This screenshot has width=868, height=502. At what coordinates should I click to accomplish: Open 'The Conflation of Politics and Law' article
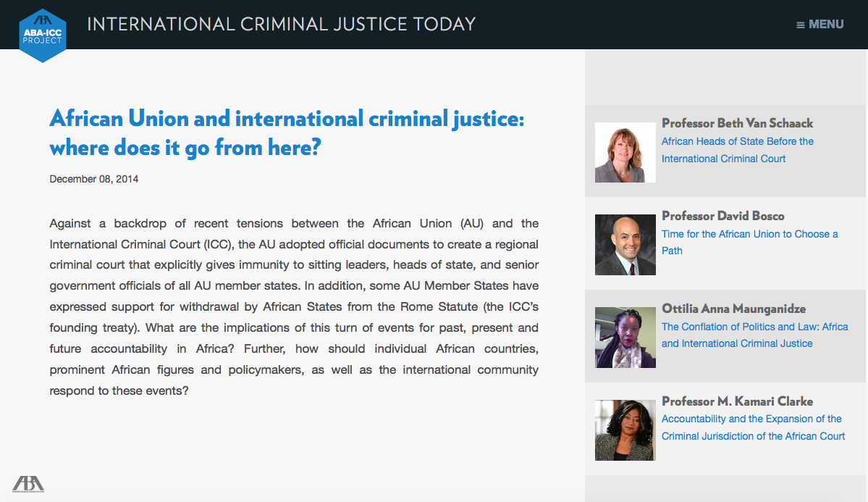click(x=754, y=335)
